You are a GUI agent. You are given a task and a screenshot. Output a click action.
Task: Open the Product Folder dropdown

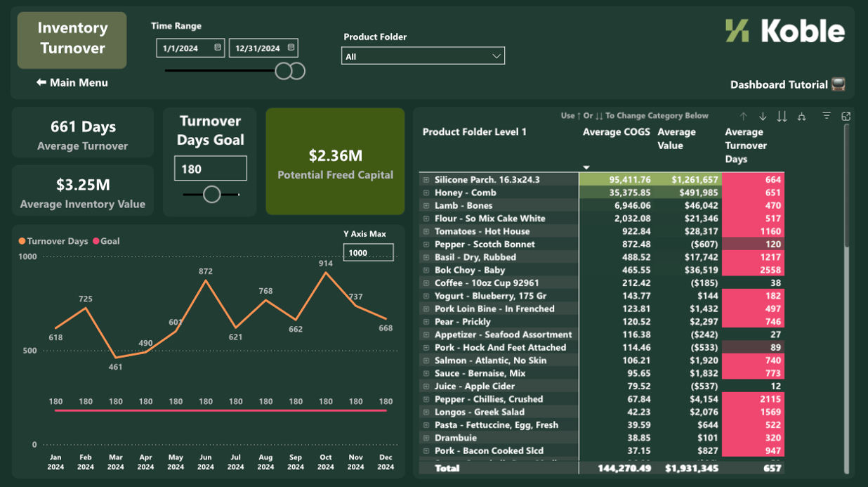pyautogui.click(x=423, y=56)
